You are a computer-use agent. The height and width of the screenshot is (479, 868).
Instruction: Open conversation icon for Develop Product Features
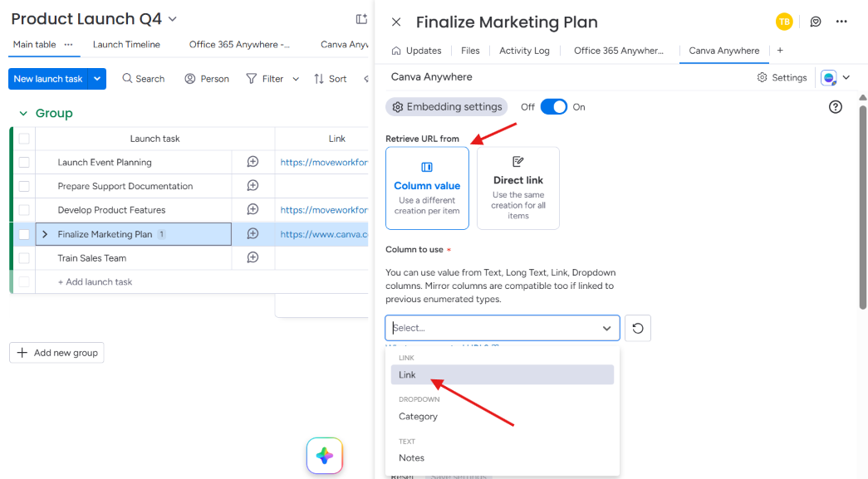[x=253, y=209]
